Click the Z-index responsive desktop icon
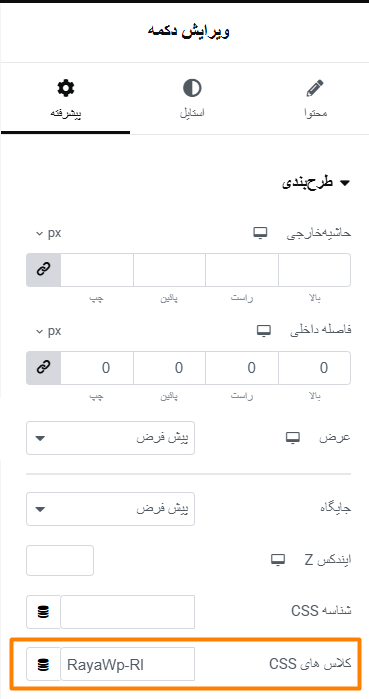 point(278,559)
